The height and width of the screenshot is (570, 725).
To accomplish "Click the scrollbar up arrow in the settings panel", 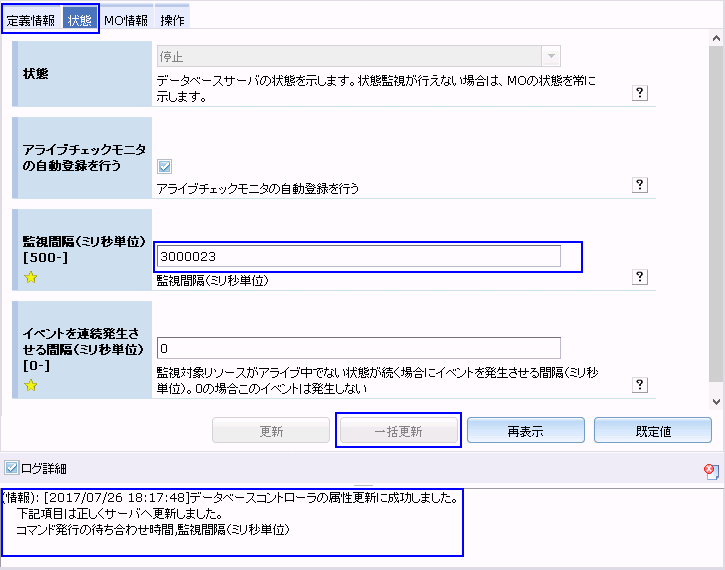I will pos(715,36).
